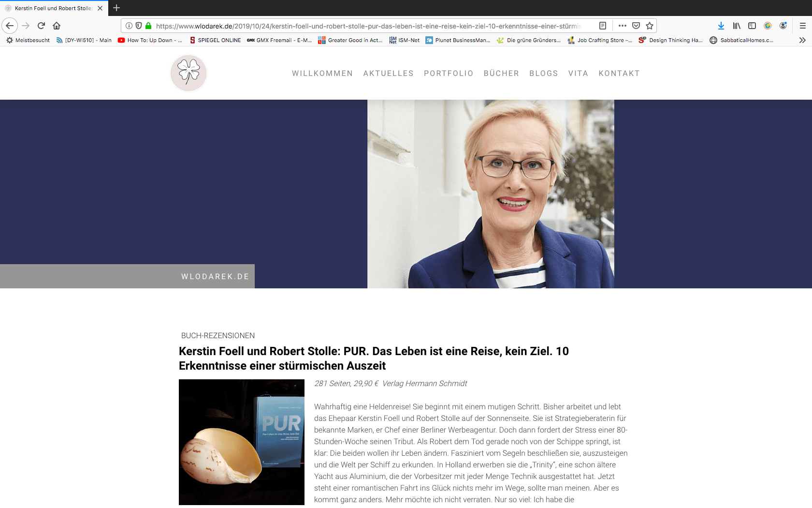812x508 pixels.
Task: Click the clover leaf site logo
Action: [x=188, y=73]
